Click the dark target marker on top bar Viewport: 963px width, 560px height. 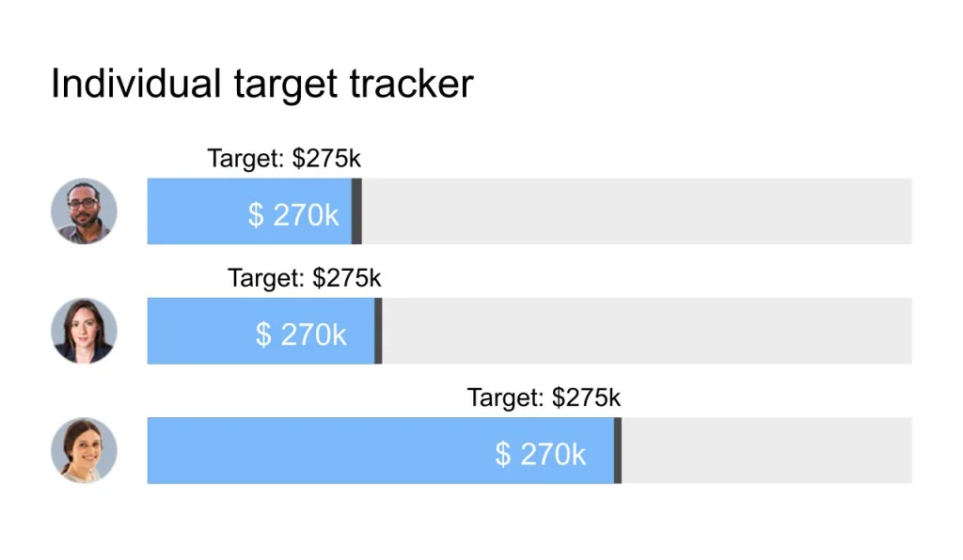pyautogui.click(x=356, y=211)
